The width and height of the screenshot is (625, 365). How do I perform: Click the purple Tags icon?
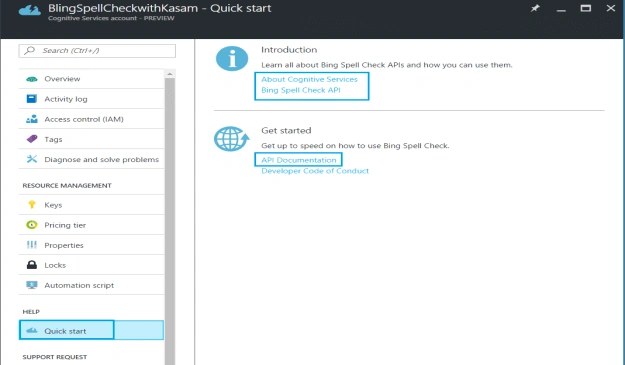[x=32, y=139]
